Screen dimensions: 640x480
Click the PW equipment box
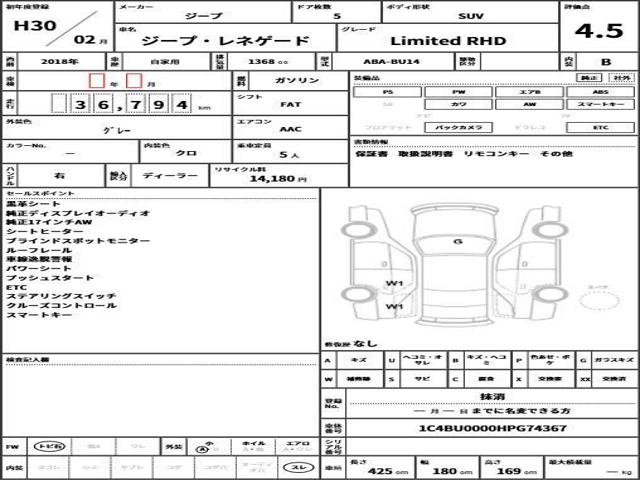[x=458, y=92]
